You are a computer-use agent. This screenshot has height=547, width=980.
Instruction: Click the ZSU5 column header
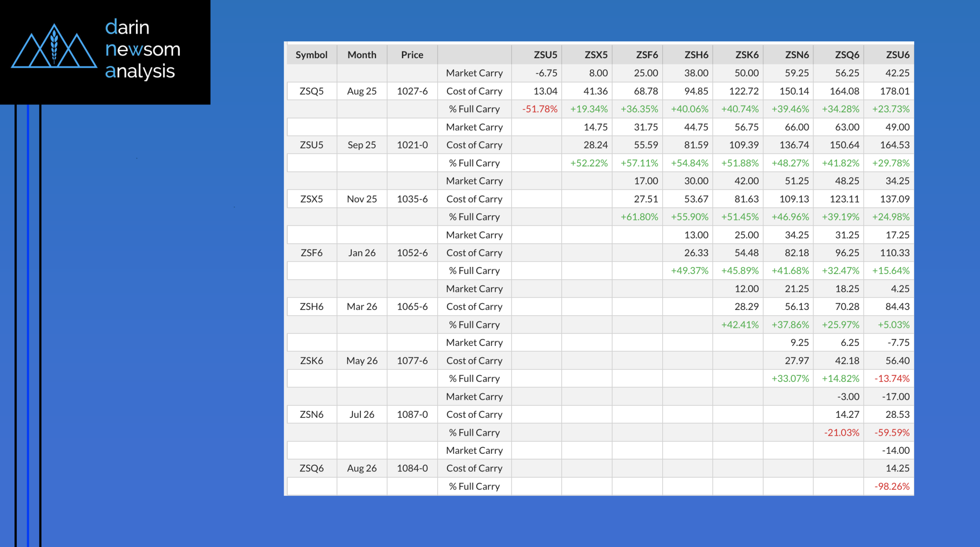click(545, 55)
